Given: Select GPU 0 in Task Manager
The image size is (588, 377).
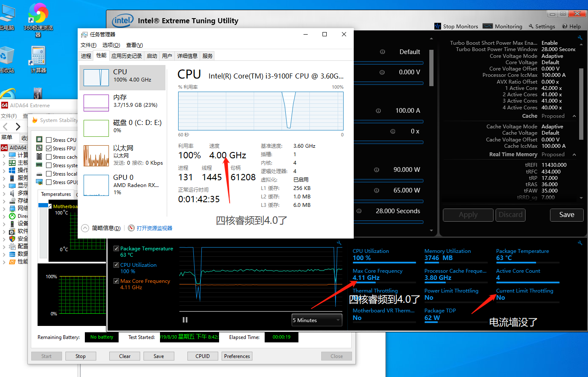Looking at the screenshot, I should coord(122,185).
